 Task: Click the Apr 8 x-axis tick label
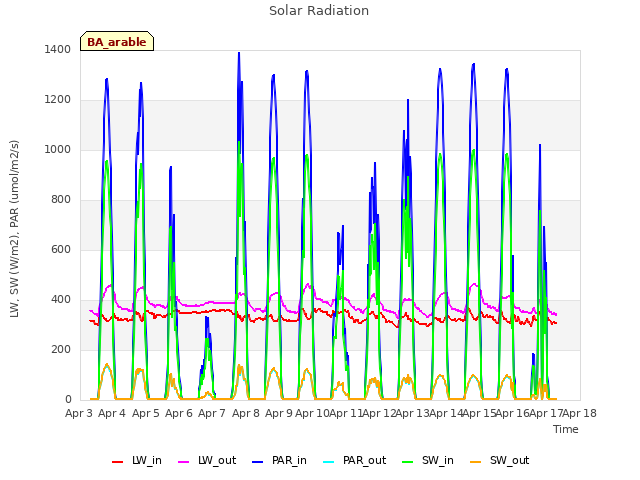tap(246, 413)
